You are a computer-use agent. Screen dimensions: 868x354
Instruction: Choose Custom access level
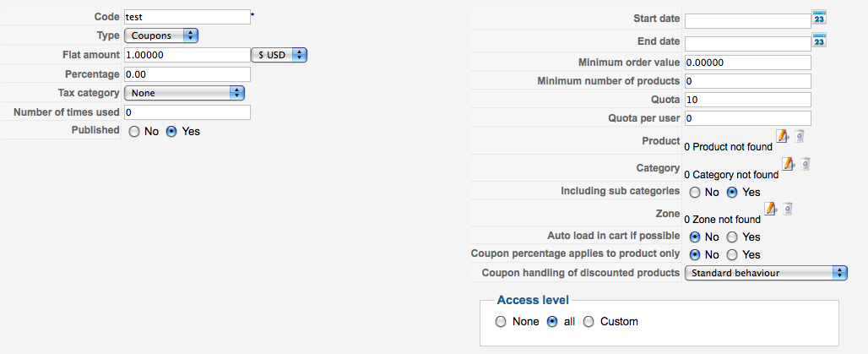(589, 322)
